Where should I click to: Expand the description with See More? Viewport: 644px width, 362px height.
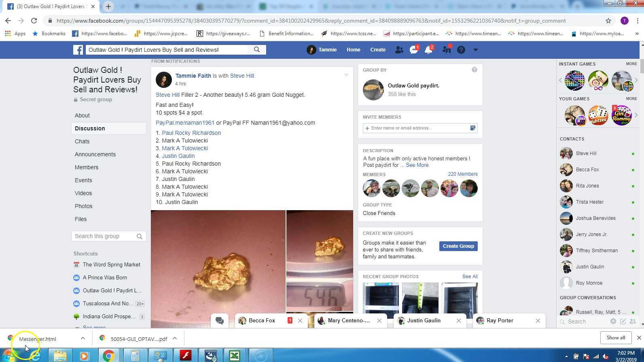[x=417, y=165]
